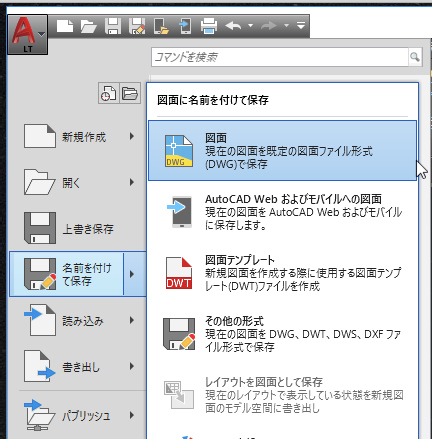The height and width of the screenshot is (439, 432).
Task: Click the DWG file icon
Action: tap(179, 151)
